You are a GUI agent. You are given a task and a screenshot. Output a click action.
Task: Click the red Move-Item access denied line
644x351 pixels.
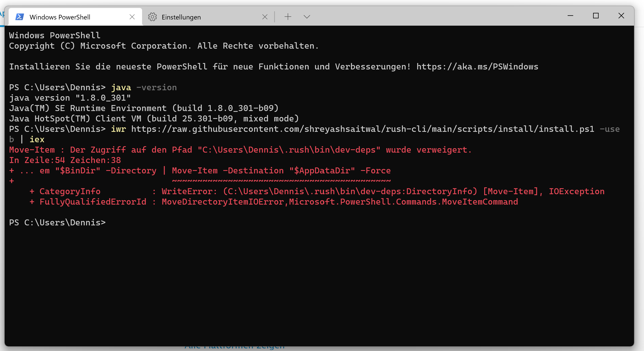(240, 150)
